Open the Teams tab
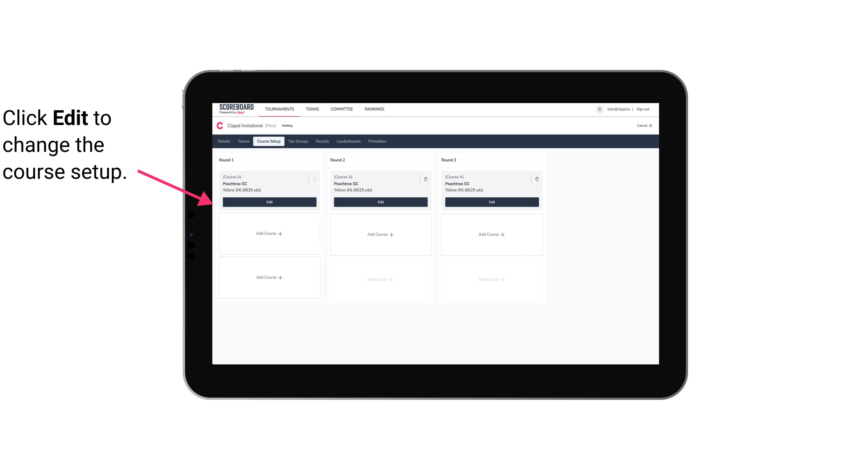The height and width of the screenshot is (467, 868). tap(243, 141)
